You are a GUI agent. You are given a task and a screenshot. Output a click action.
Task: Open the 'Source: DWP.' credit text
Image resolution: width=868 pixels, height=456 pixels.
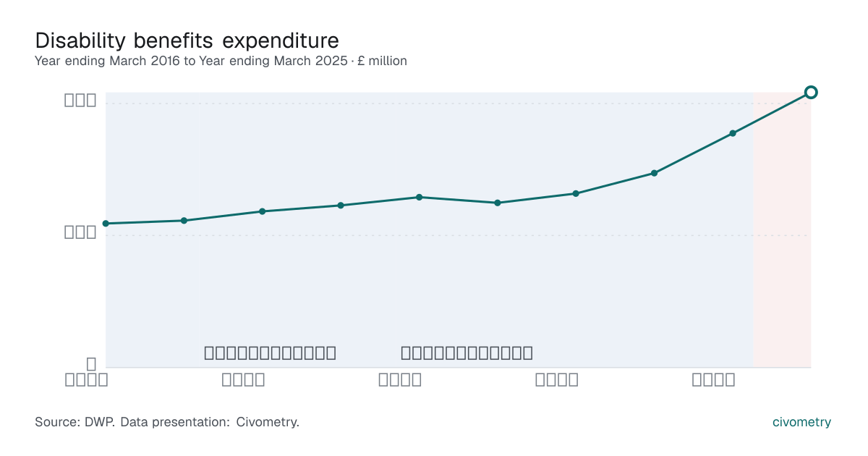click(75, 422)
